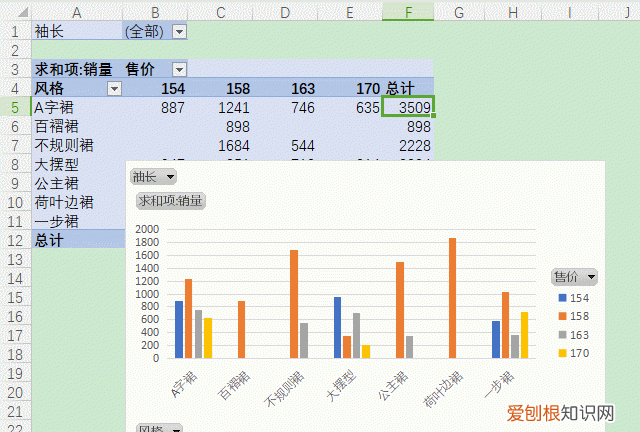Viewport: 640px width, 432px height.
Task: Select the 百褶裙 cell in column A
Action: click(x=55, y=126)
